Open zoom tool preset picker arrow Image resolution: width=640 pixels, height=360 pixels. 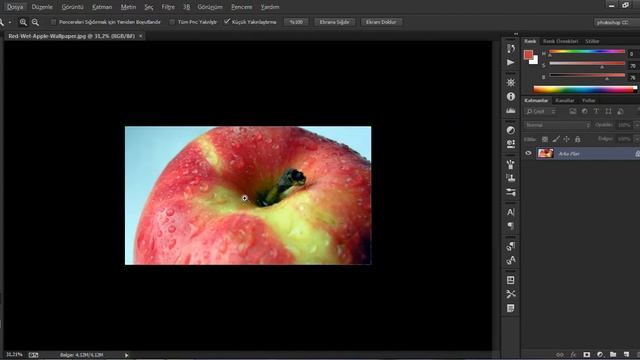pos(10,22)
